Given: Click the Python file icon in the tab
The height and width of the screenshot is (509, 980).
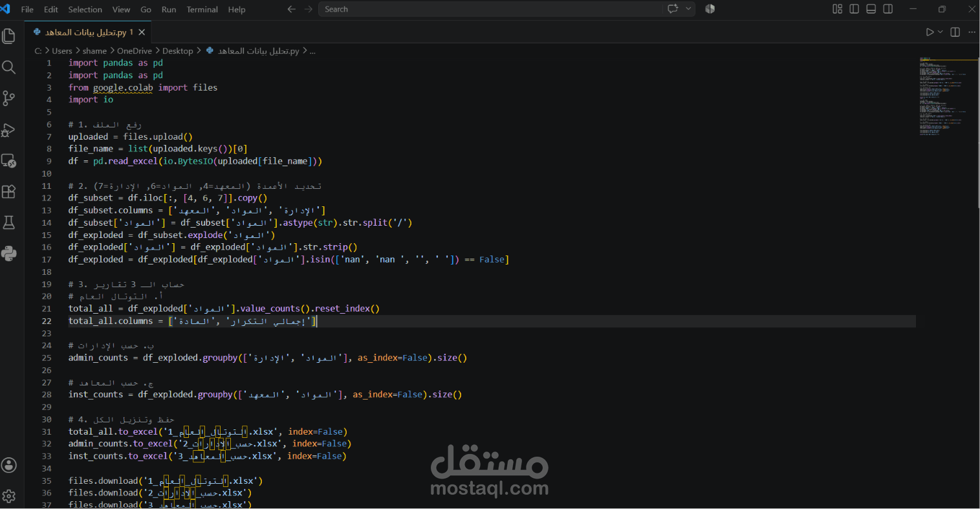Looking at the screenshot, I should (37, 32).
